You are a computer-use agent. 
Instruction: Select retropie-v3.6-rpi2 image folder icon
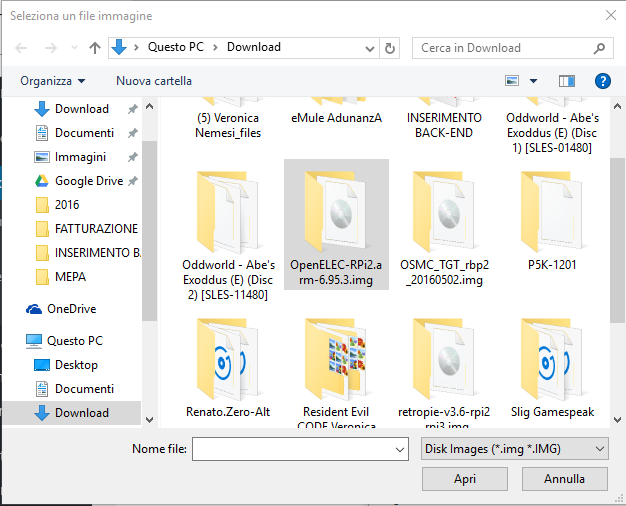444,359
